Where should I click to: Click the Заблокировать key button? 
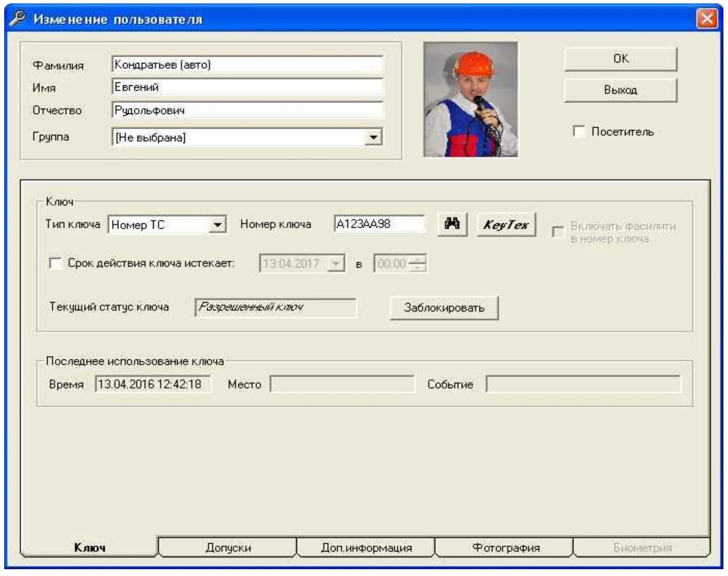[444, 307]
